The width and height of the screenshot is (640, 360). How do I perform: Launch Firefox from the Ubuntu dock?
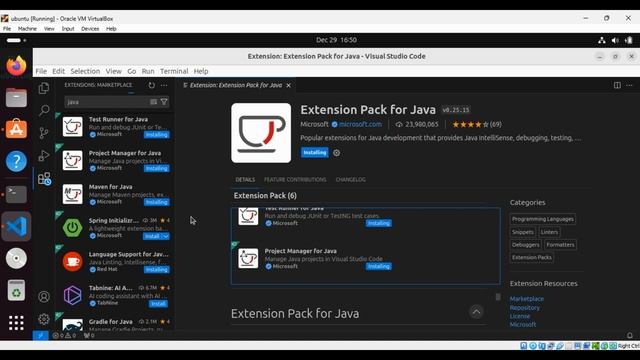click(16, 65)
